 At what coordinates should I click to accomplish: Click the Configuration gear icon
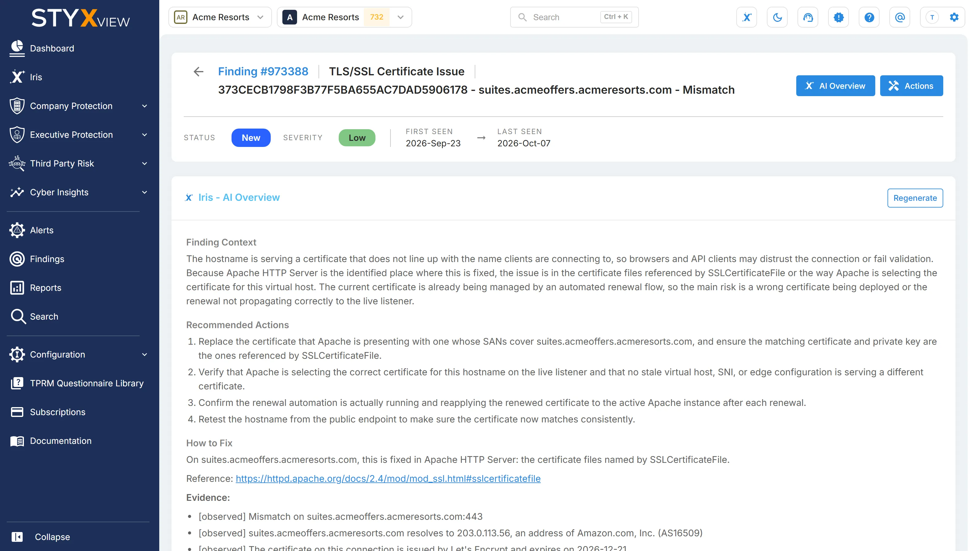pyautogui.click(x=17, y=354)
